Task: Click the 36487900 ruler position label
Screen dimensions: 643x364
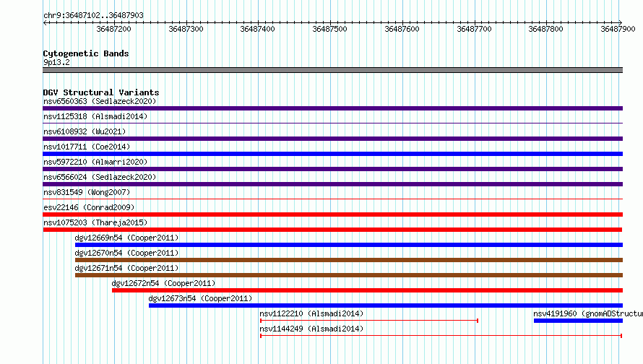Action: coord(618,29)
